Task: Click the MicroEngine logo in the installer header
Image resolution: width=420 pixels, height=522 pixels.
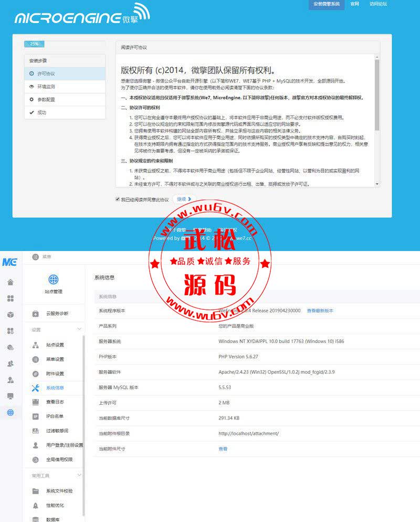Action: pyautogui.click(x=82, y=14)
